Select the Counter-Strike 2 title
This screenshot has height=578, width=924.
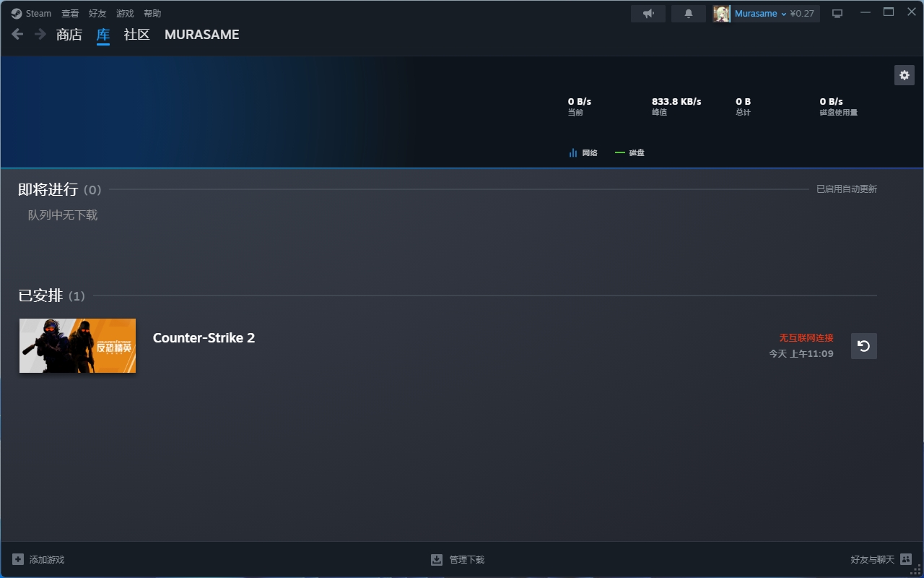coord(204,338)
